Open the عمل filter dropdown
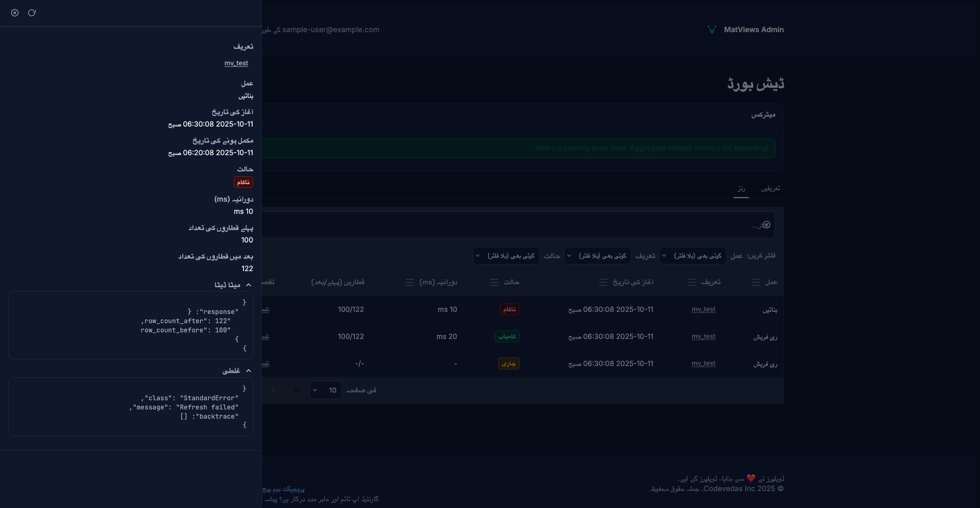This screenshot has width=980, height=508. click(693, 256)
